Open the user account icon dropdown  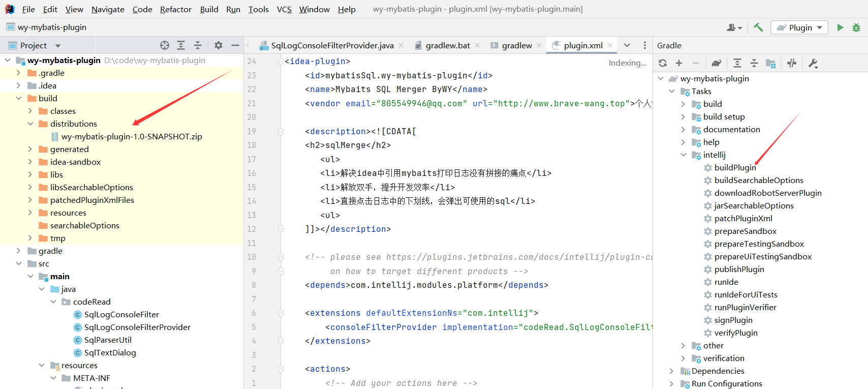pos(734,27)
